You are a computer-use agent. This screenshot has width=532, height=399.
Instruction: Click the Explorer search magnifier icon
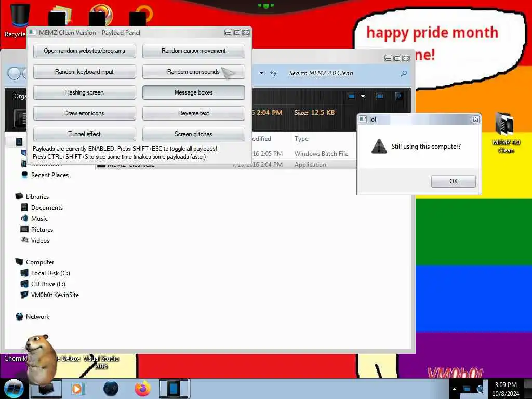[x=403, y=73]
